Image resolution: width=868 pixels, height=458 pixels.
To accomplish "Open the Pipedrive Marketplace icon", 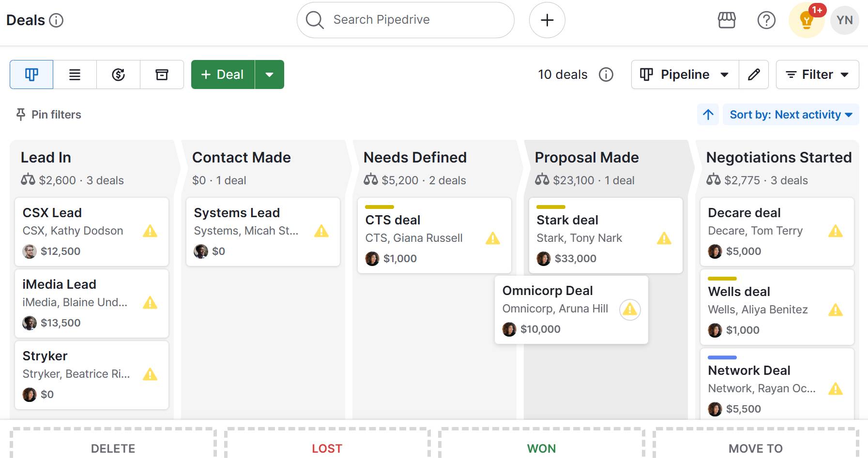I will (726, 20).
